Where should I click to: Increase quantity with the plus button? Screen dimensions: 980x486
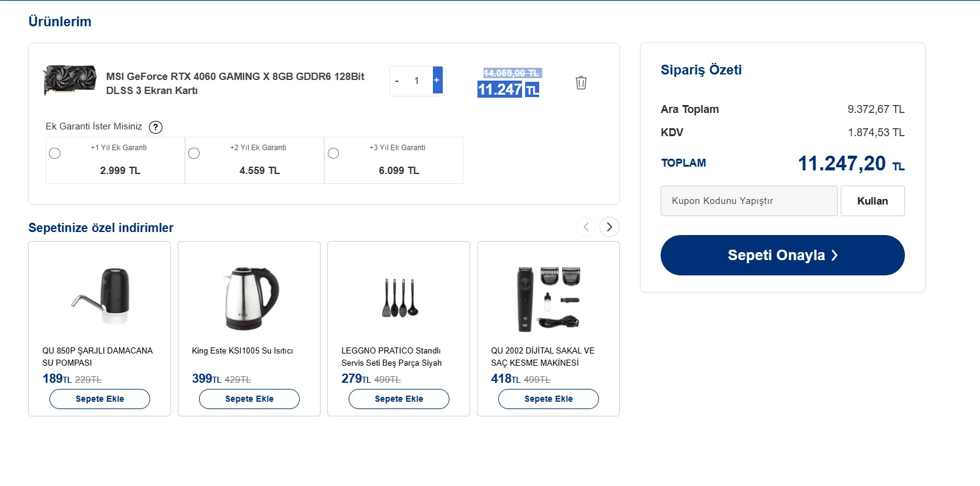coord(437,81)
